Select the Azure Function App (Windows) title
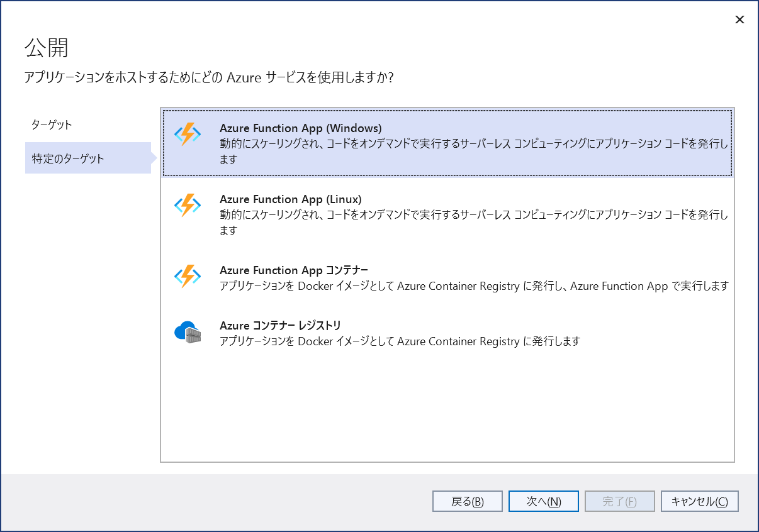This screenshot has height=532, width=759. 300,128
